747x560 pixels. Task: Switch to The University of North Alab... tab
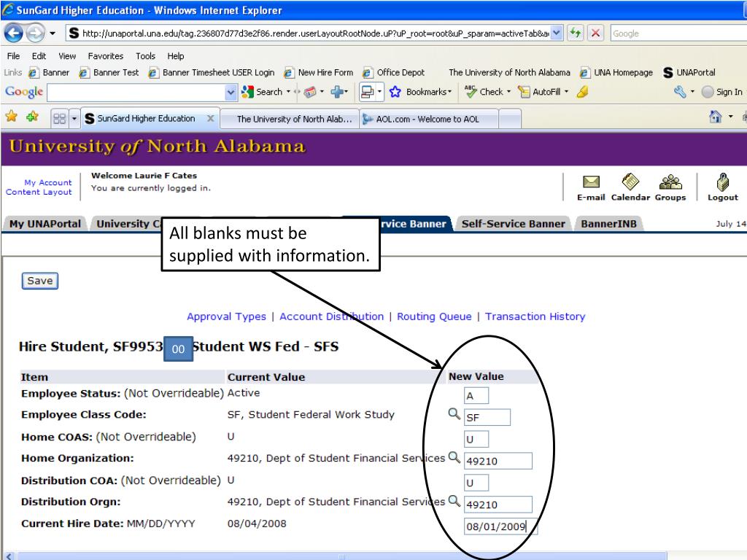tap(289, 119)
